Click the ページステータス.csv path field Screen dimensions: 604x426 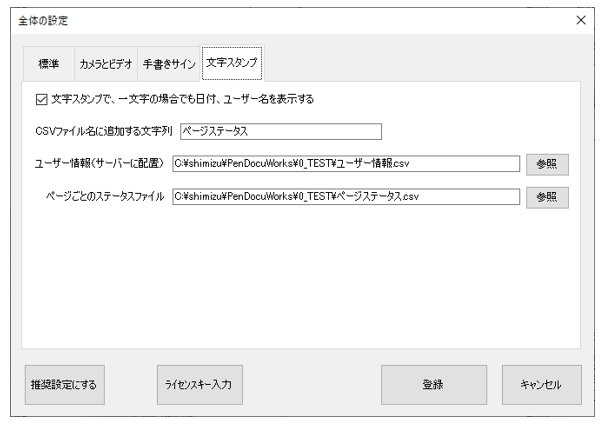346,196
